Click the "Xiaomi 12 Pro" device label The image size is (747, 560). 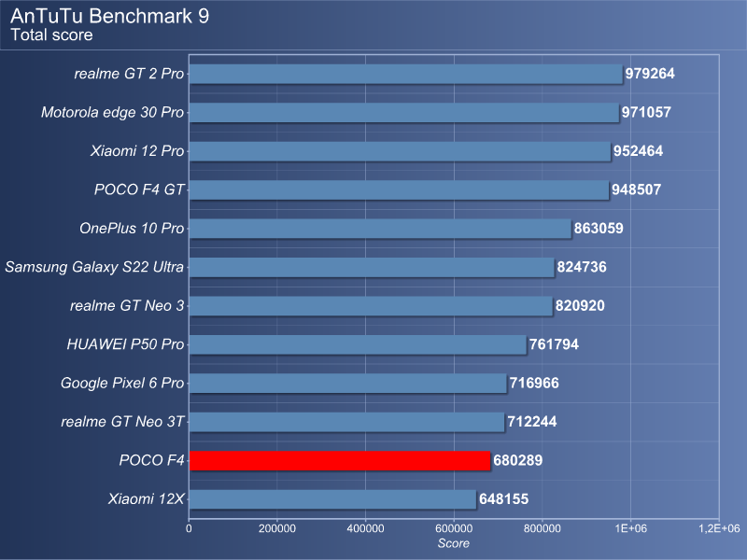(137, 151)
